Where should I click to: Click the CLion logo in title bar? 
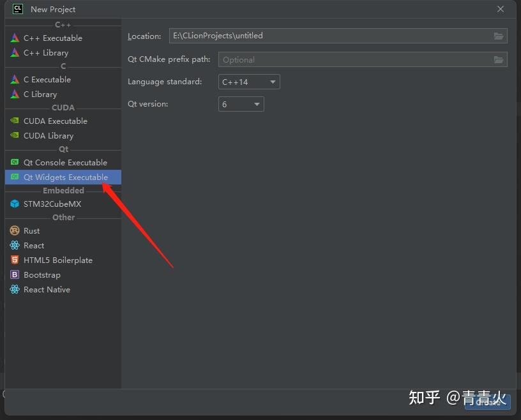[18, 9]
